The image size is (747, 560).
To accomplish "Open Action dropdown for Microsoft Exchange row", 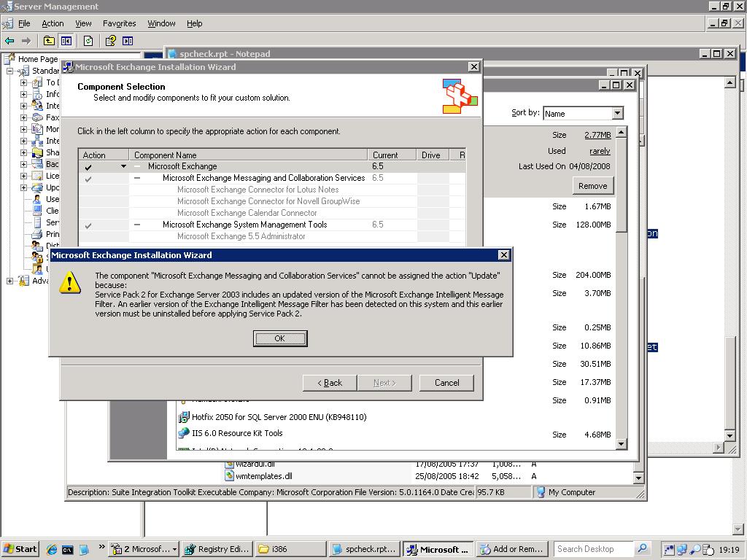I will click(123, 166).
